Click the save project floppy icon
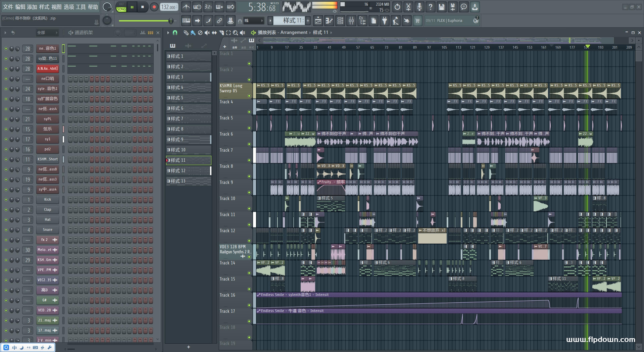Viewport: 644px width, 352px height. 441,7
